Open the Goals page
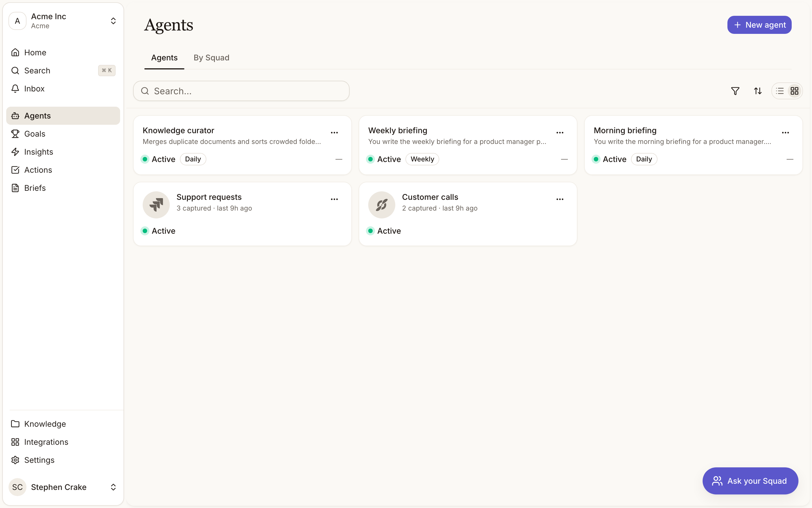The height and width of the screenshot is (508, 812). 63,134
